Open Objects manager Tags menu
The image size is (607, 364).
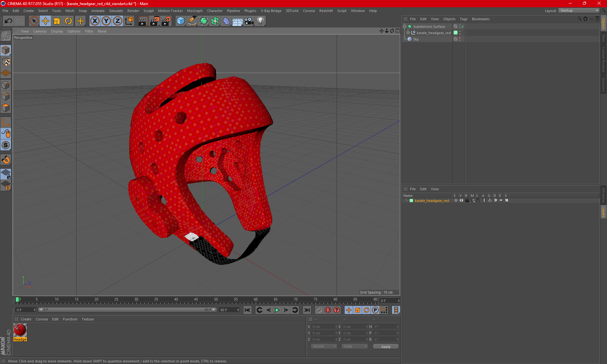(x=463, y=19)
